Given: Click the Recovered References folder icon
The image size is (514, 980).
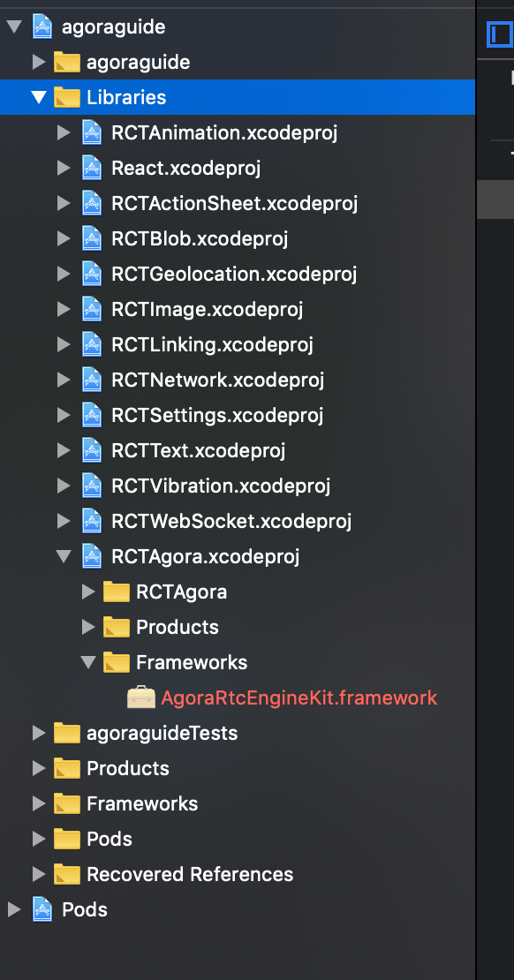Looking at the screenshot, I should 67,874.
